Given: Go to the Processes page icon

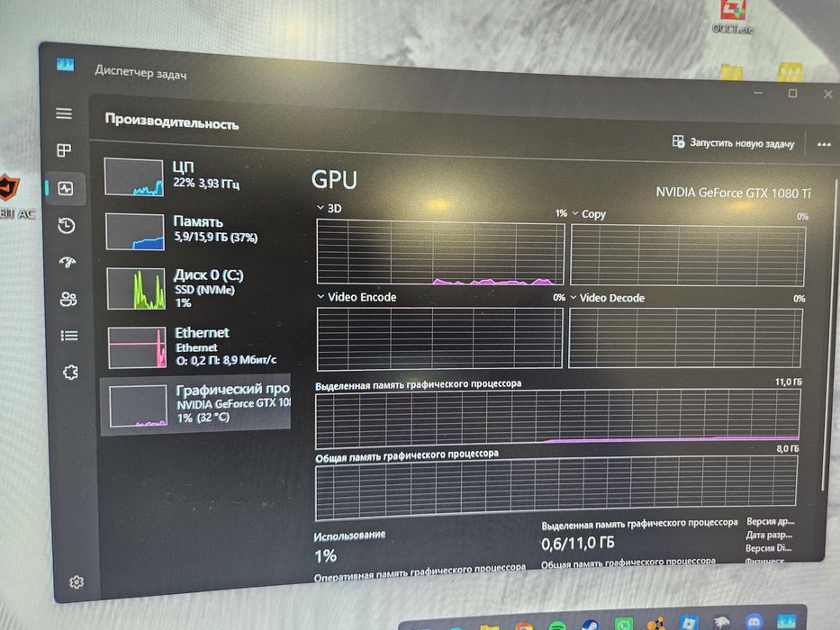Looking at the screenshot, I should point(64,150).
